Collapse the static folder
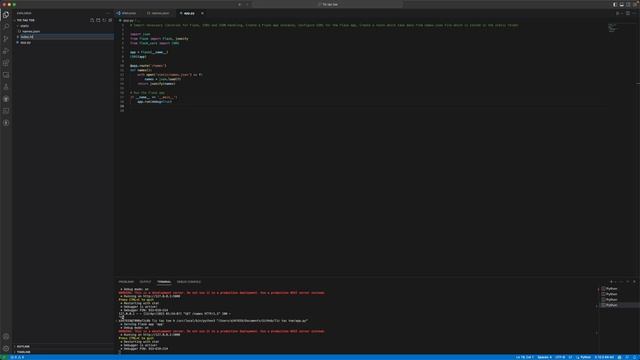640x360 pixels. tap(24, 26)
